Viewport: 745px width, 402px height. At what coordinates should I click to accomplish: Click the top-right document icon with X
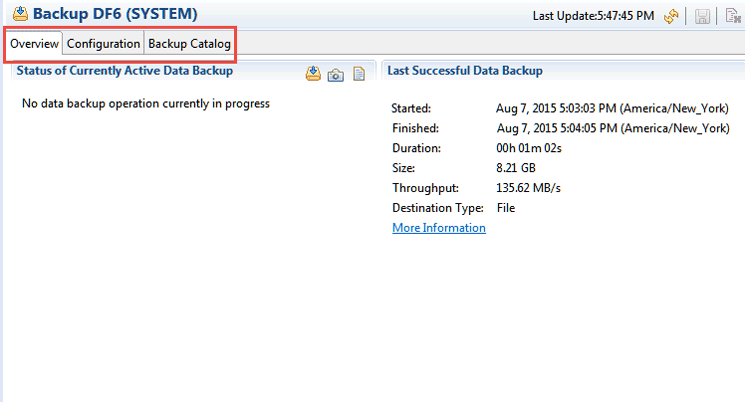pos(732,16)
